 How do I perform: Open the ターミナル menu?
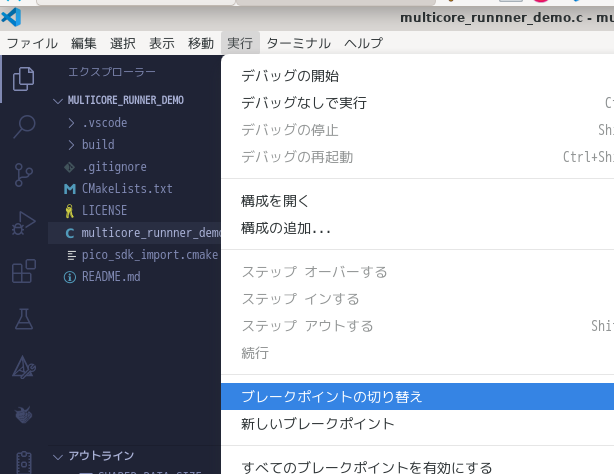(298, 43)
